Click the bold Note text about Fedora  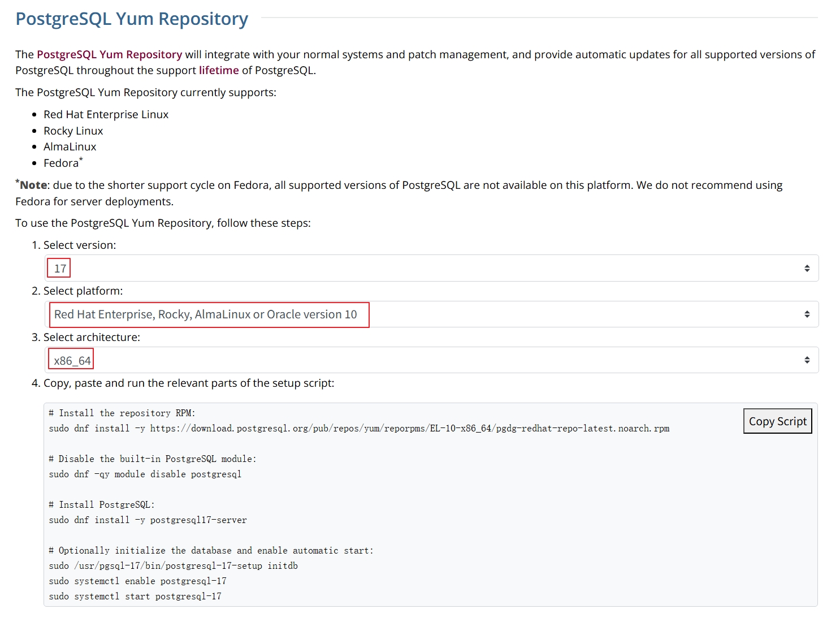click(34, 185)
